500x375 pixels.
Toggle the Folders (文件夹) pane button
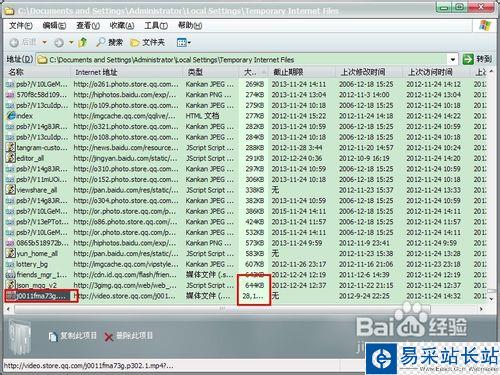[148, 42]
